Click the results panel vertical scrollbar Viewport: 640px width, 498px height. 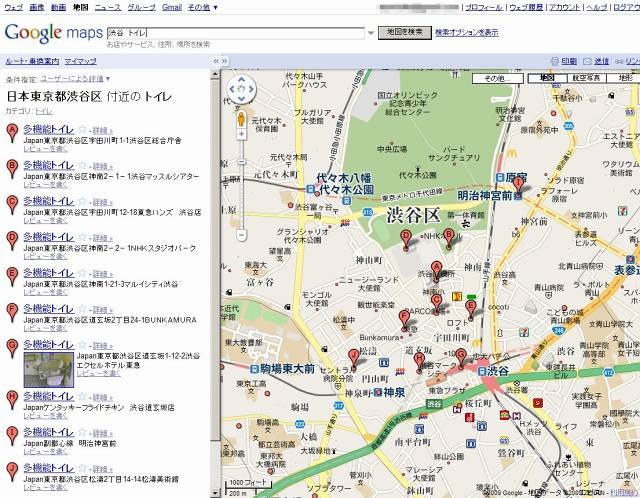pos(215,260)
